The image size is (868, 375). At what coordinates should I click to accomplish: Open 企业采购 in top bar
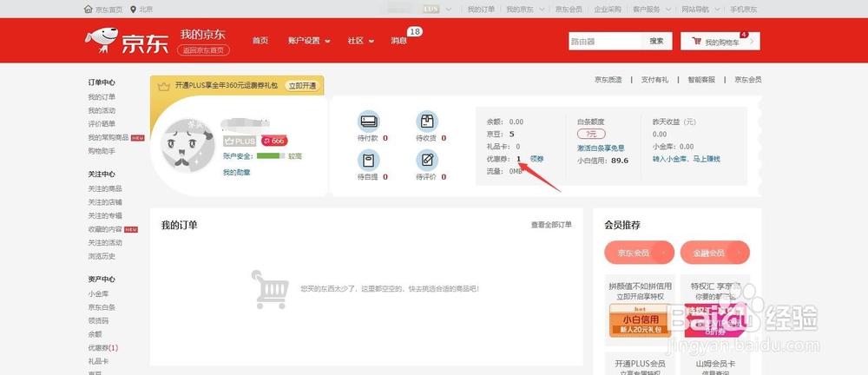click(x=608, y=10)
